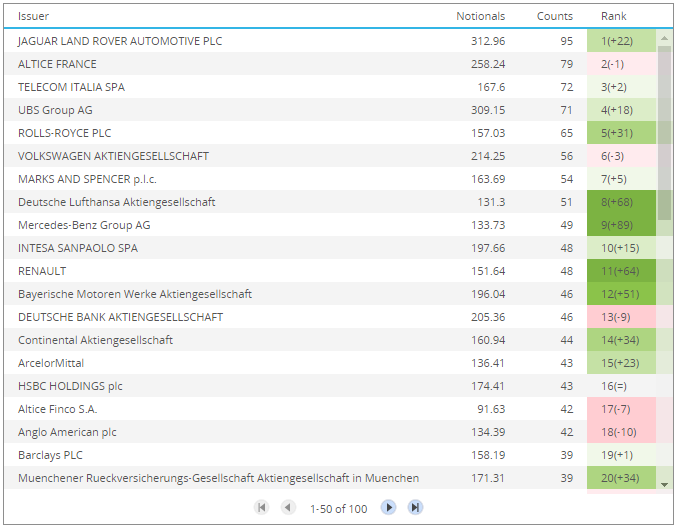Sort table by Counts column header
The width and height of the screenshot is (678, 529).
555,16
